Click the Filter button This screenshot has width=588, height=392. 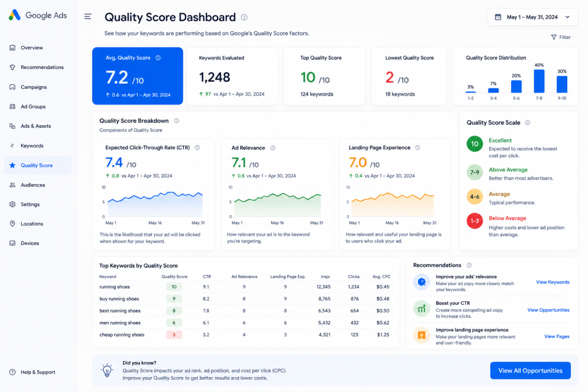point(560,37)
